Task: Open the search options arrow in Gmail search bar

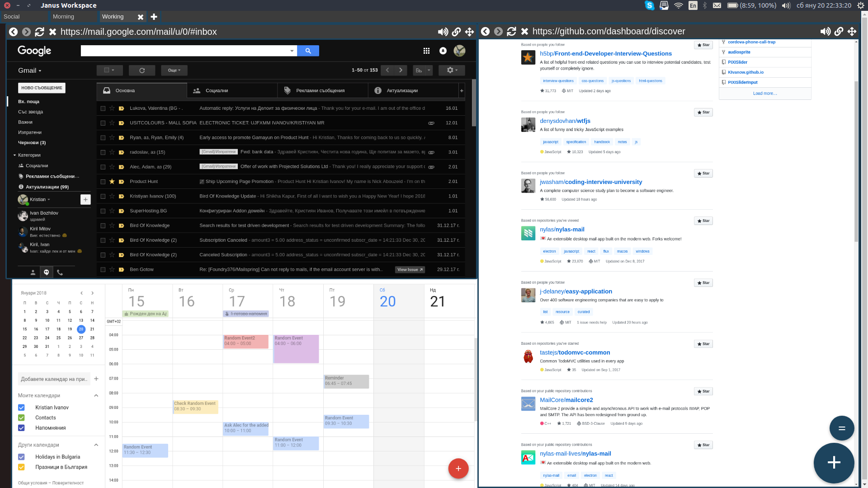Action: [x=291, y=51]
